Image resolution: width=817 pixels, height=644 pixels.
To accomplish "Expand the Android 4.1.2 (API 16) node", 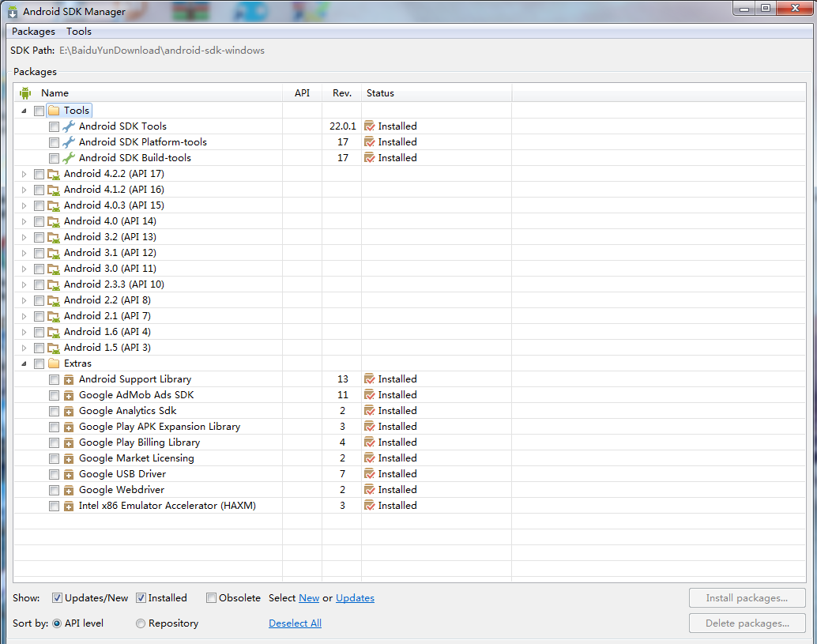I will (24, 190).
